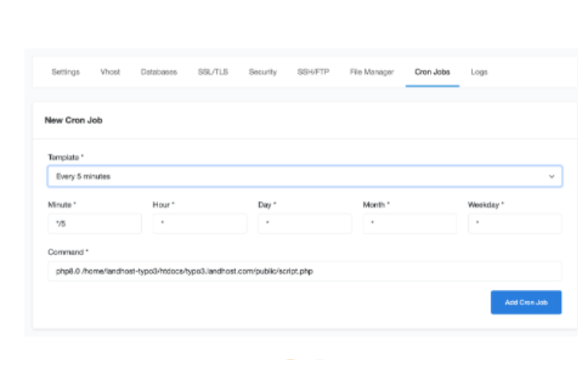This screenshot has width=588, height=391.
Task: Click the Minute field containing */5
Action: (95, 224)
